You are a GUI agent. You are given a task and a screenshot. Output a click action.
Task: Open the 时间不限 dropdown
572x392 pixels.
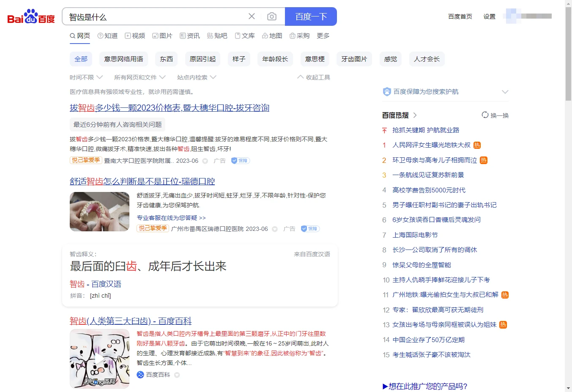(x=86, y=77)
